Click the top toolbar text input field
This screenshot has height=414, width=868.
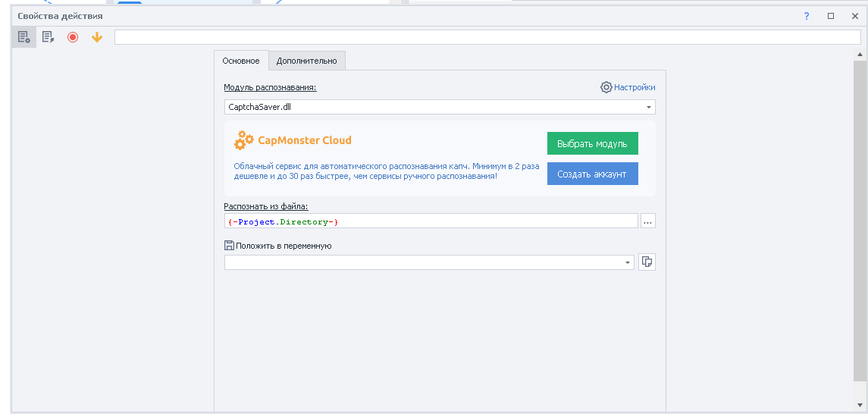[487, 37]
